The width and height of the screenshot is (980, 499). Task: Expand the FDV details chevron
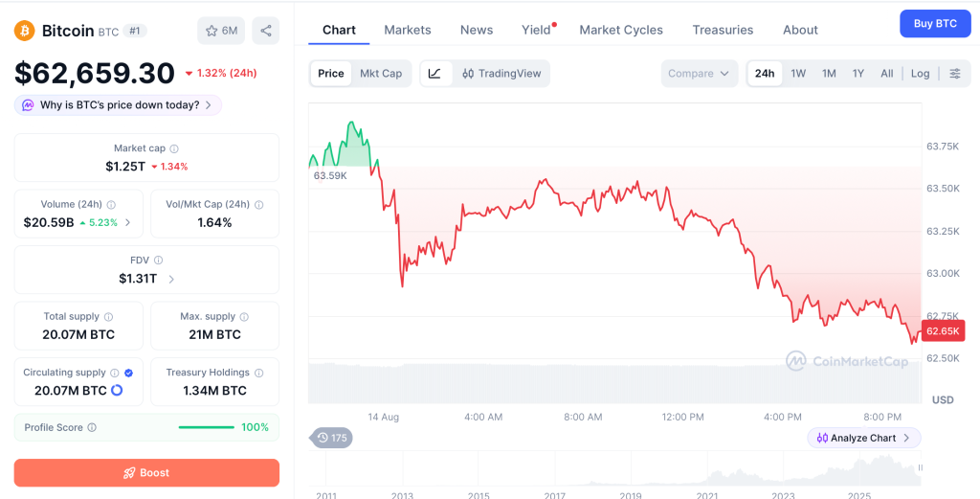(x=171, y=279)
